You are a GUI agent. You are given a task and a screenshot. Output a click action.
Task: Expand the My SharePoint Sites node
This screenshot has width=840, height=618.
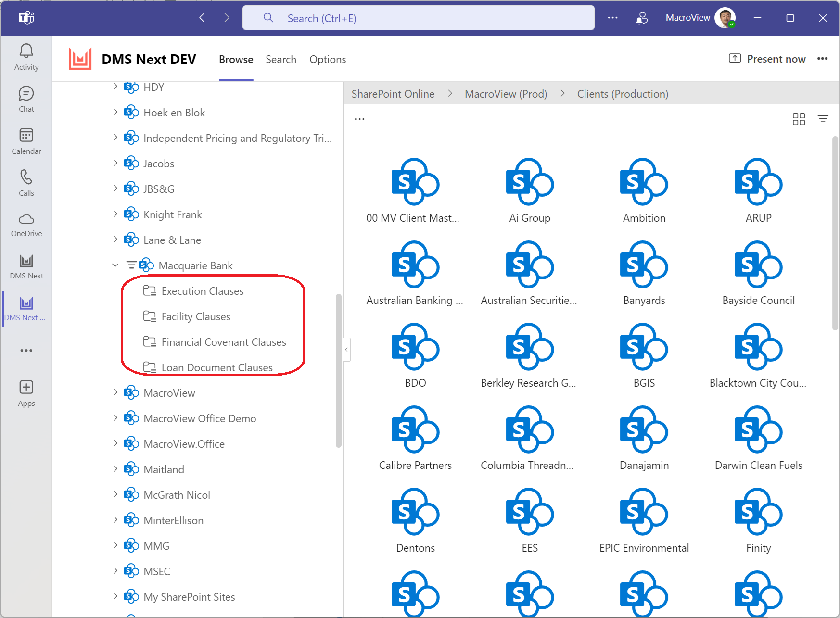[115, 596]
